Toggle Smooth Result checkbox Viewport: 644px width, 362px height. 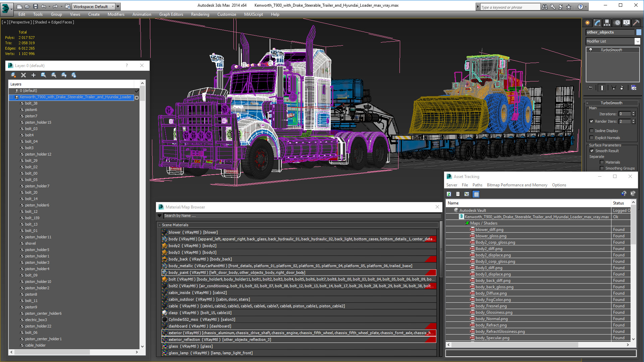592,151
